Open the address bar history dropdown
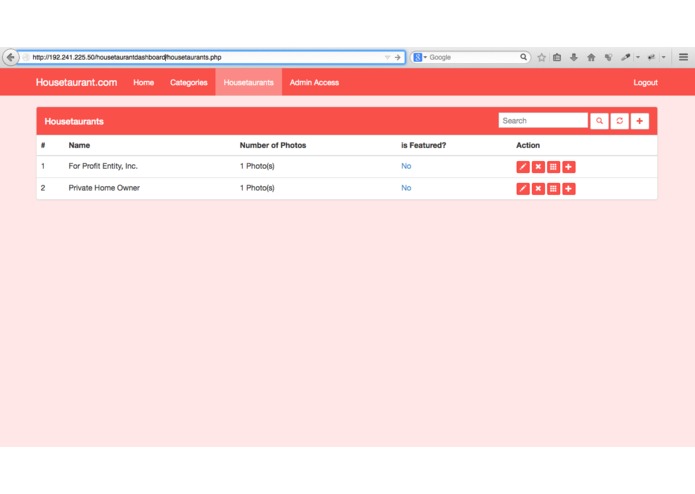Screen dimensions: 695x494 [x=387, y=57]
